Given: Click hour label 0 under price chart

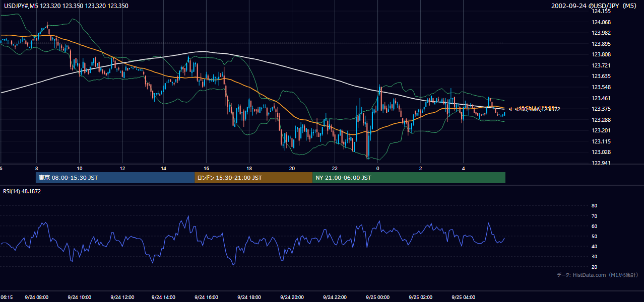Looking at the screenshot, I should click(x=378, y=168).
